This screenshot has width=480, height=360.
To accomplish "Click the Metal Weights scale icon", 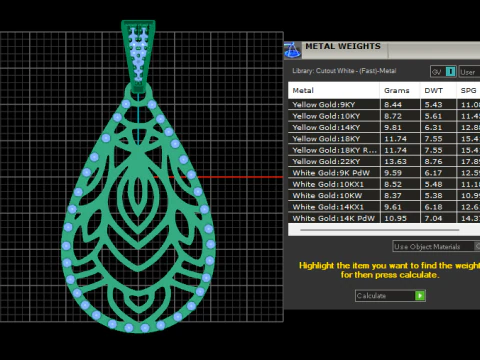I will (292, 50).
